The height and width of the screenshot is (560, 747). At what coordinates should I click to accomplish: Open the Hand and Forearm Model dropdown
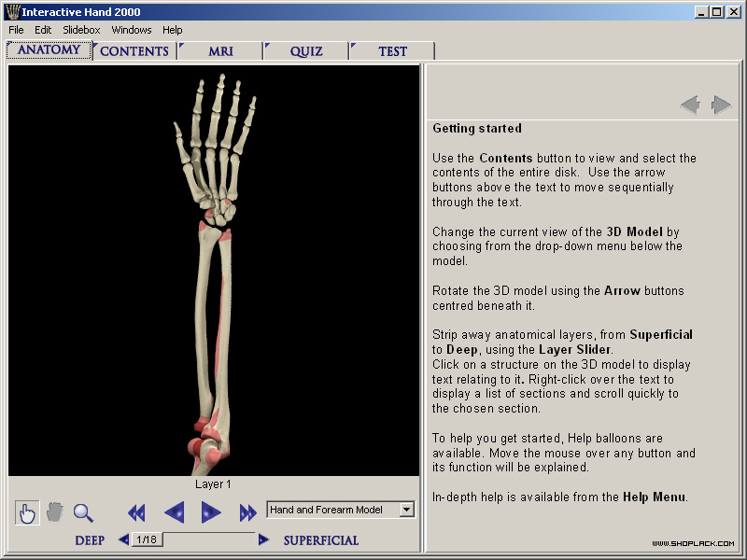pyautogui.click(x=341, y=510)
